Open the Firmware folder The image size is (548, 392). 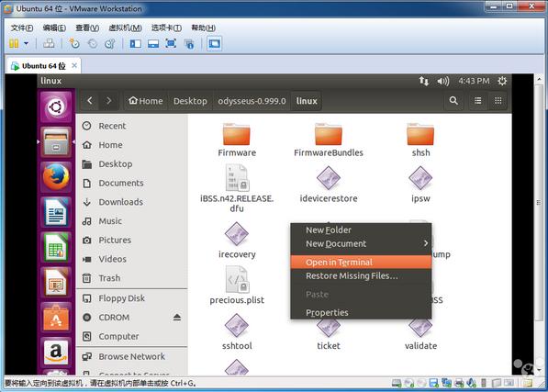click(x=237, y=140)
